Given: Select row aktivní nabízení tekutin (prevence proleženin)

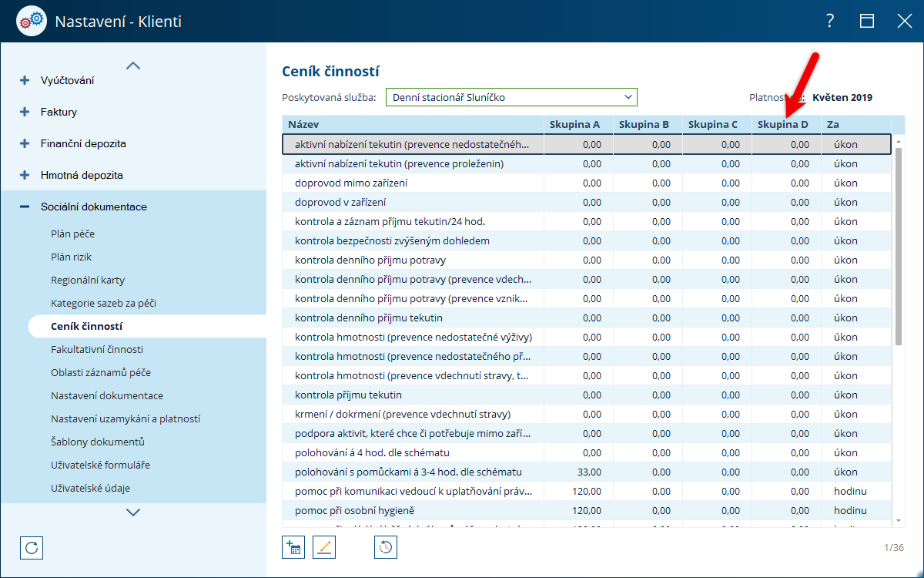Looking at the screenshot, I should pos(587,164).
